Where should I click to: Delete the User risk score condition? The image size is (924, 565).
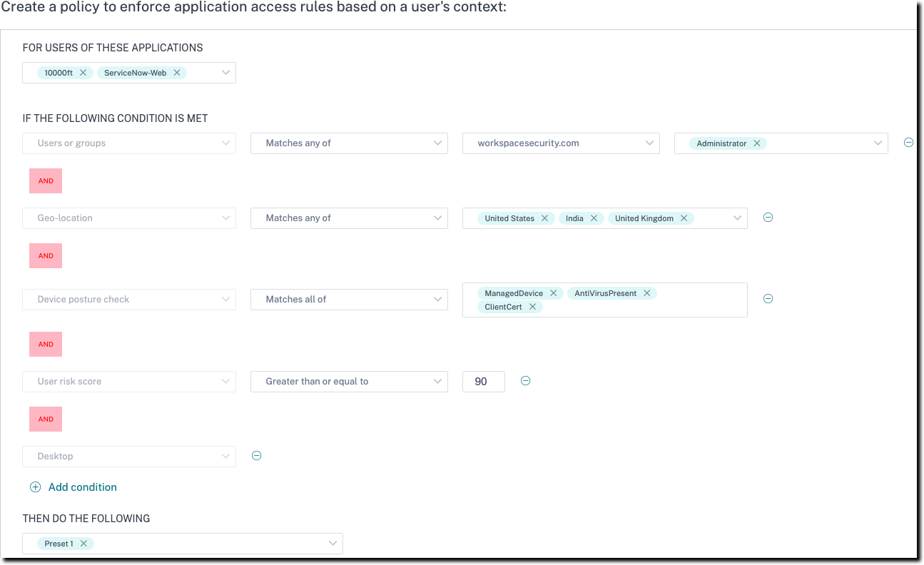click(x=526, y=381)
